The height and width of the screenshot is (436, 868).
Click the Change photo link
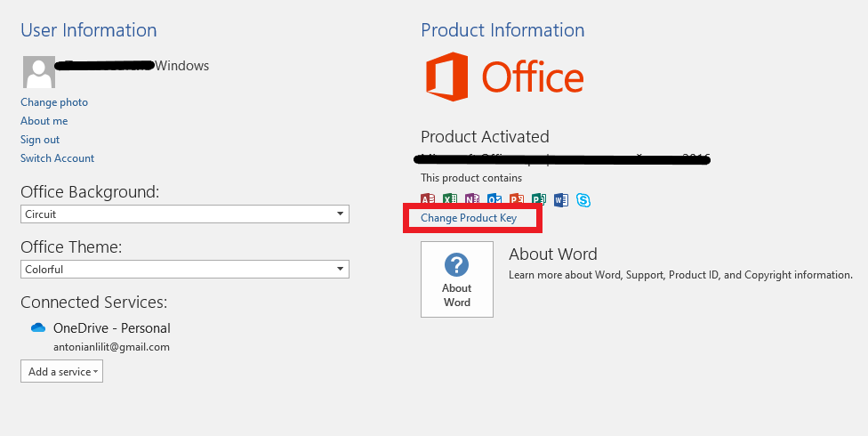[x=54, y=102]
